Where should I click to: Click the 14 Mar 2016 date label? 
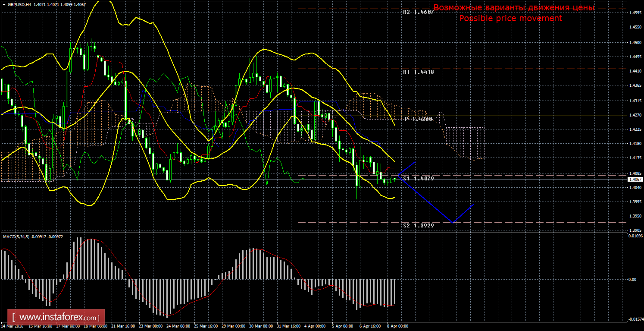(13, 327)
